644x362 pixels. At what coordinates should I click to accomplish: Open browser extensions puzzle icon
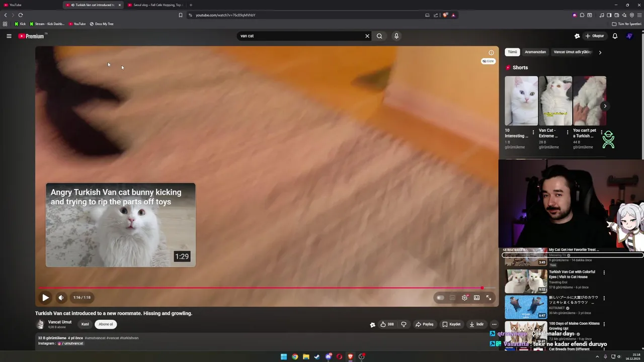tap(582, 15)
